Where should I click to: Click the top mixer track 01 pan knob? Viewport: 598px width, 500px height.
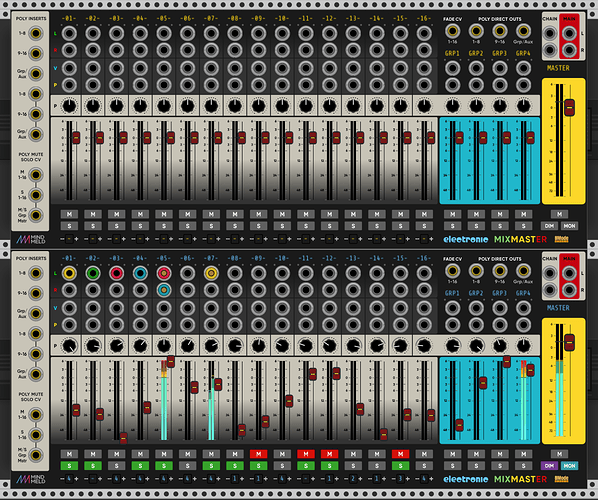coord(69,106)
